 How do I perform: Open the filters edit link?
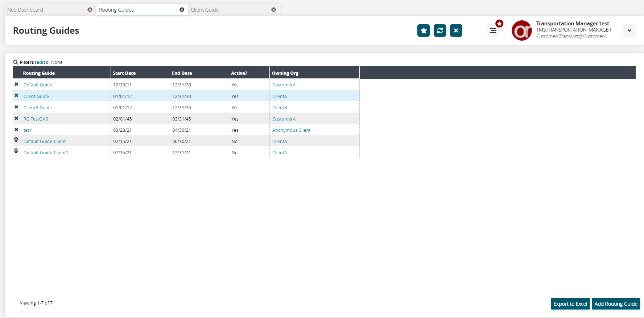click(41, 62)
